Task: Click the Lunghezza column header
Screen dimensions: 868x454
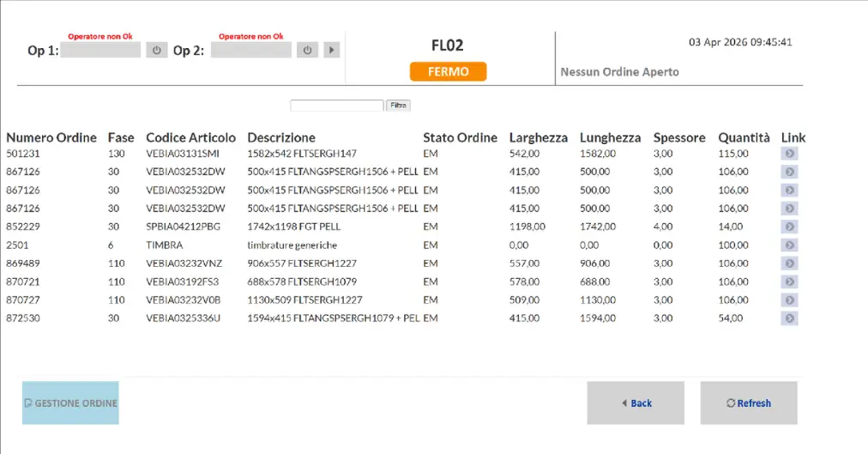Action: tap(610, 137)
